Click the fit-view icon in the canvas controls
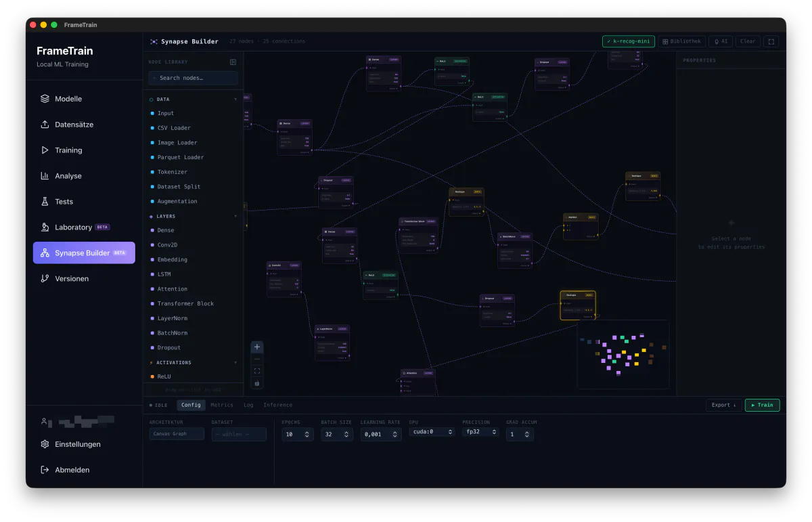Viewport: 812px width, 522px height. click(x=257, y=371)
